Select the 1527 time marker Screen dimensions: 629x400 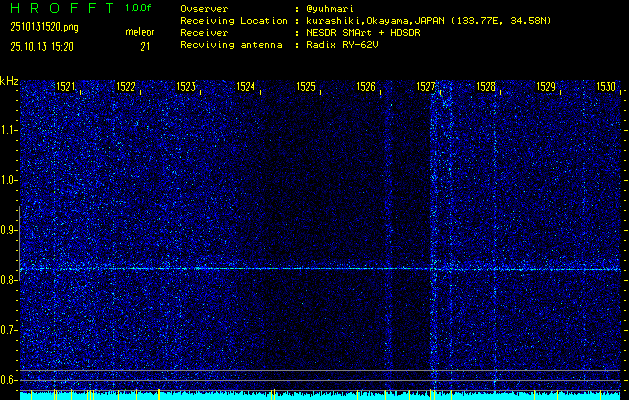(426, 86)
